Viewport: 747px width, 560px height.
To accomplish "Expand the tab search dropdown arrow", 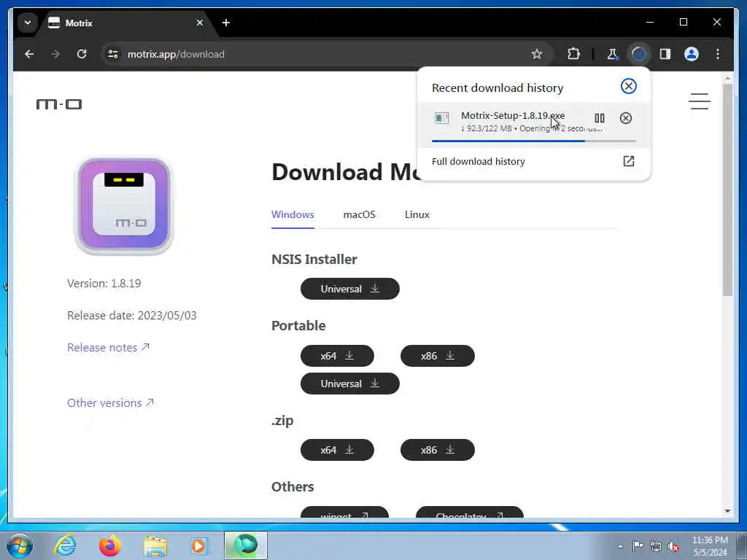I will click(x=28, y=23).
